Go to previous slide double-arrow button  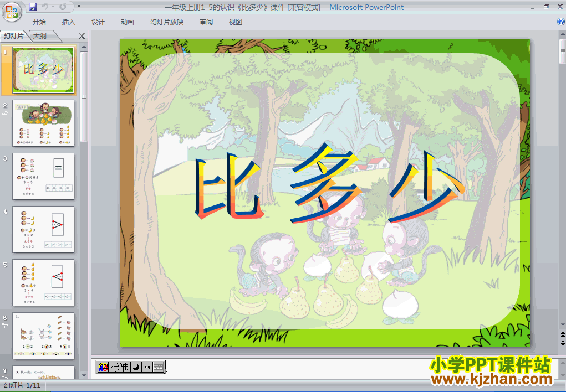coord(562,334)
